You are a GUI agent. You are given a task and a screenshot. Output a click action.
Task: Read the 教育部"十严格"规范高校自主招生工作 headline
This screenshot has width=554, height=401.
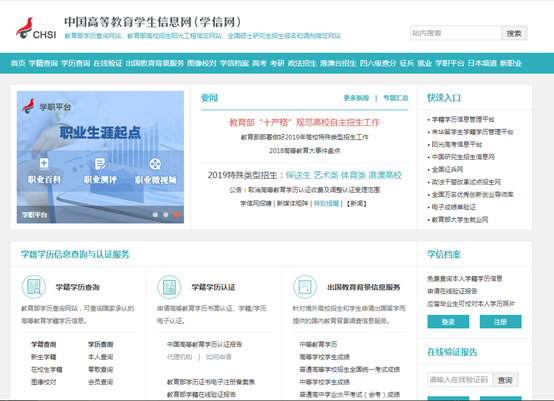pyautogui.click(x=305, y=122)
